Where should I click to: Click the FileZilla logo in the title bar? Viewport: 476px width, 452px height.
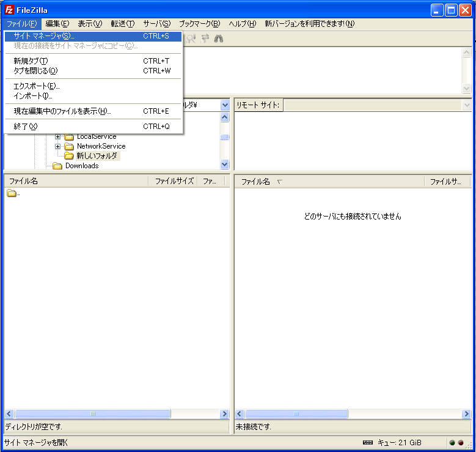(x=9, y=10)
